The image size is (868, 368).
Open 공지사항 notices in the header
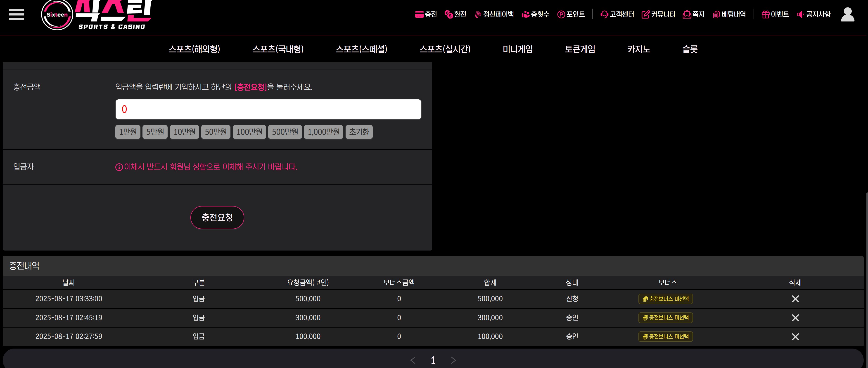814,14
